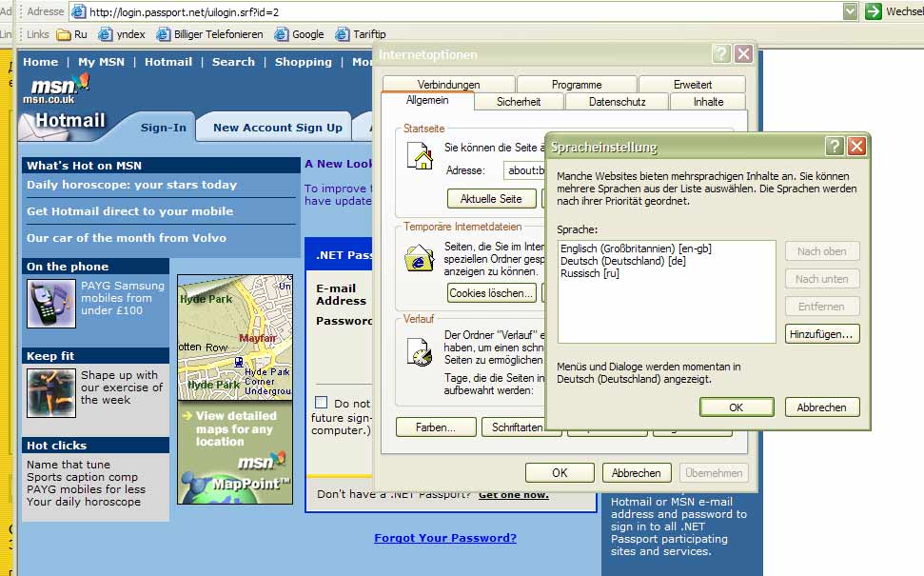Open the Forgot Your Password? link
Image resolution: width=924 pixels, height=576 pixels.
click(x=445, y=538)
